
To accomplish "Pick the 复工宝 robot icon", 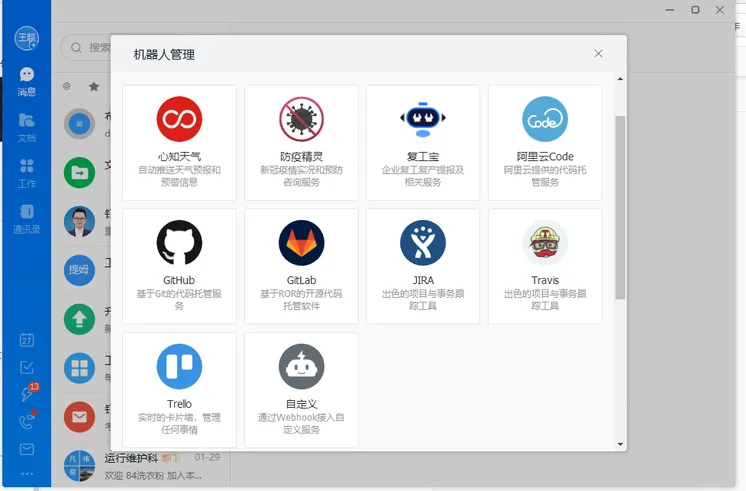I will (423, 119).
